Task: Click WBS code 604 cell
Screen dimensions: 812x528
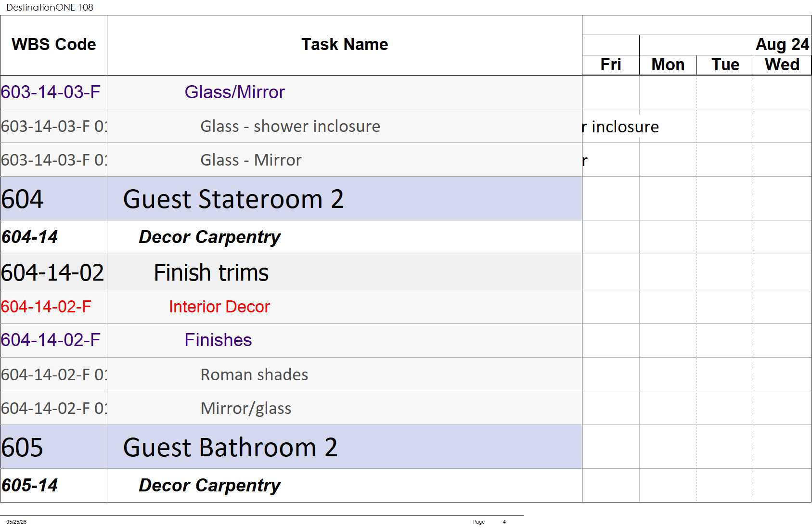Action: 53,199
